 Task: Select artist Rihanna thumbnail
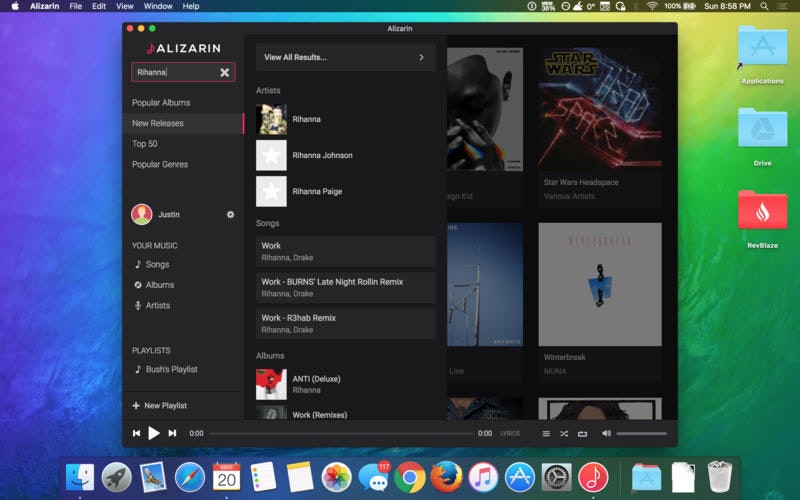(x=271, y=119)
